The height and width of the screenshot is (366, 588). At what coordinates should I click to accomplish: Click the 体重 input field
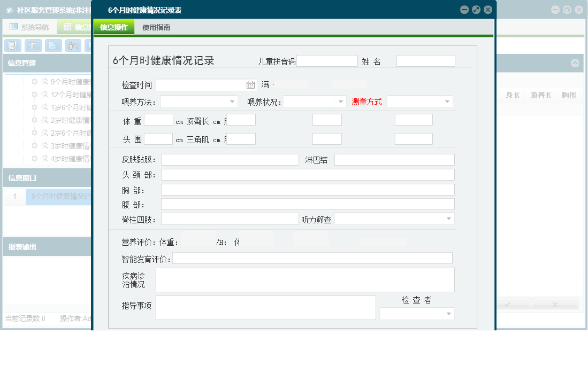(x=158, y=120)
